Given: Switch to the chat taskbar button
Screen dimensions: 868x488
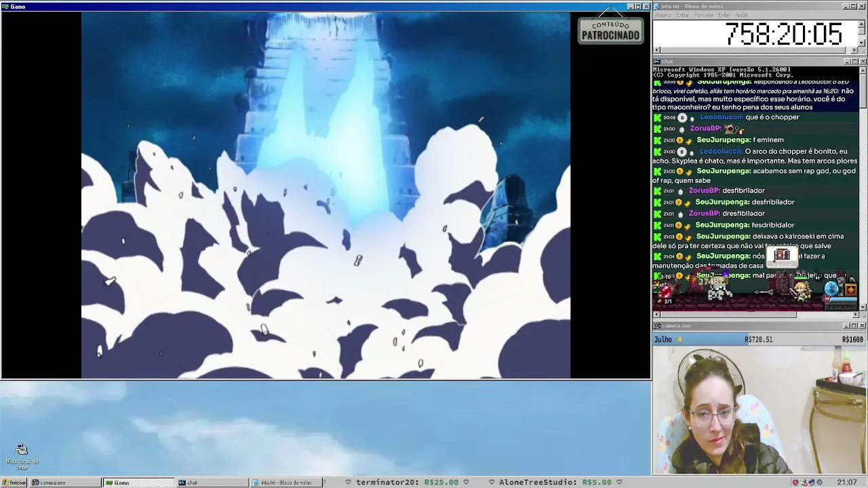Looking at the screenshot, I should (x=212, y=483).
